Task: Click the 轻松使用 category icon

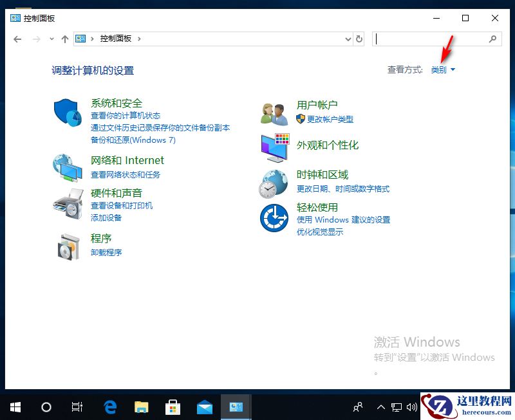Action: pos(274,219)
